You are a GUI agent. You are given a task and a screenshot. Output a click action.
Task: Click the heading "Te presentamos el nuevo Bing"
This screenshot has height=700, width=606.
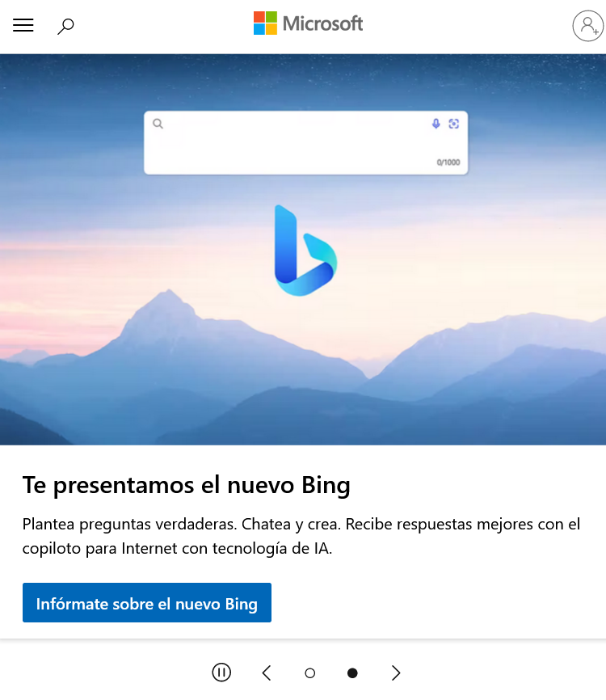point(186,485)
